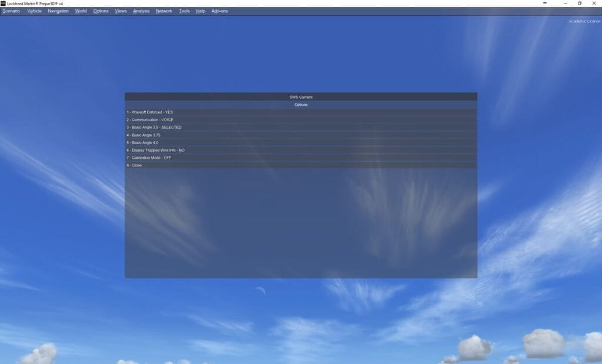The image size is (602, 364).
Task: Click the Navigation menu
Action: (x=58, y=11)
